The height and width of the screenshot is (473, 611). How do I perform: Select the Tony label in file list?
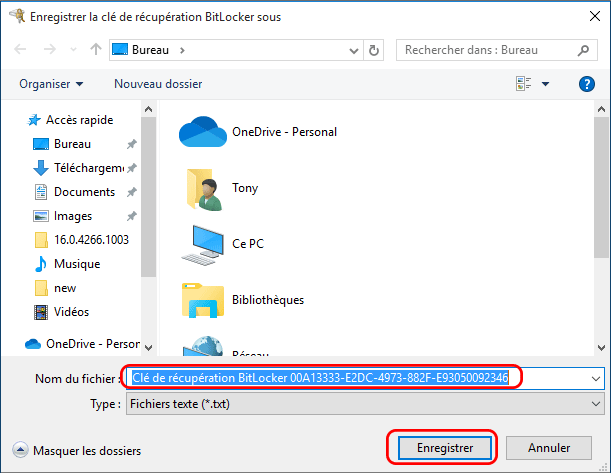[x=245, y=188]
